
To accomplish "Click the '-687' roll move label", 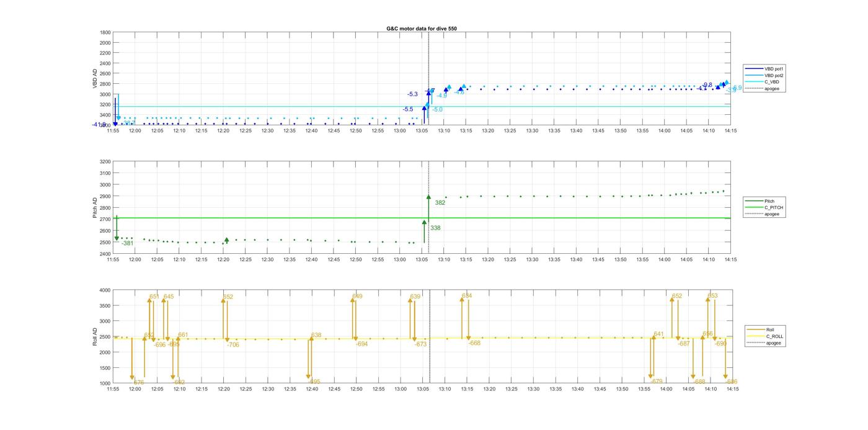I will point(684,344).
